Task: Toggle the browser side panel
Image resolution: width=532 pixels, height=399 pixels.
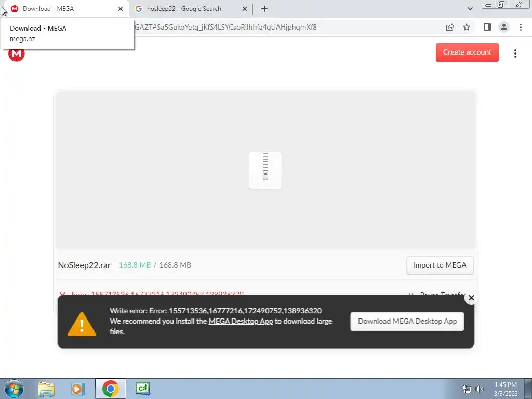Action: [x=487, y=27]
